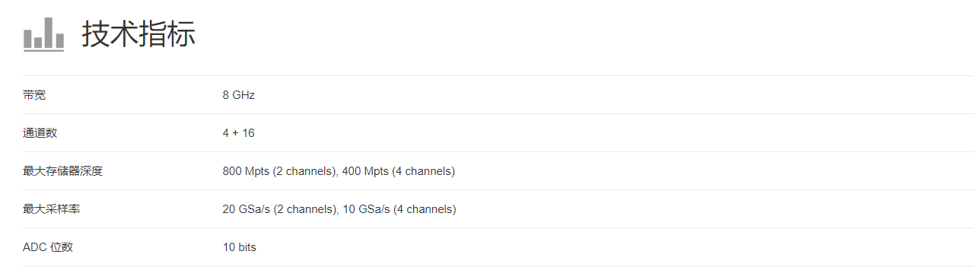Click the 4 + 16 channel value

pos(238,133)
